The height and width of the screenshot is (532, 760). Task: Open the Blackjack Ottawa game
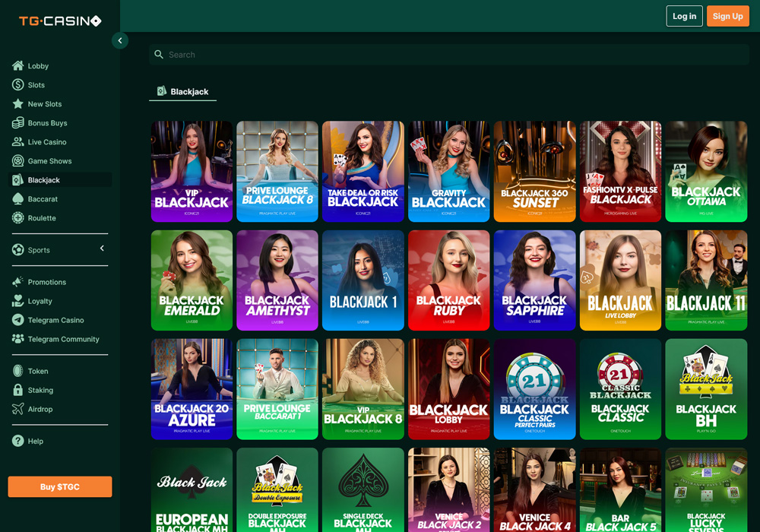click(706, 172)
